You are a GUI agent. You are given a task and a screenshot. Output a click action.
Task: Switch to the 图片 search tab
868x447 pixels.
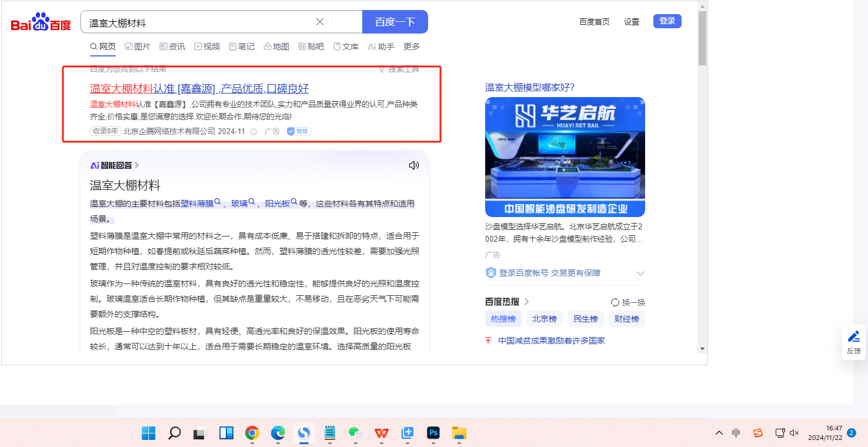(137, 46)
